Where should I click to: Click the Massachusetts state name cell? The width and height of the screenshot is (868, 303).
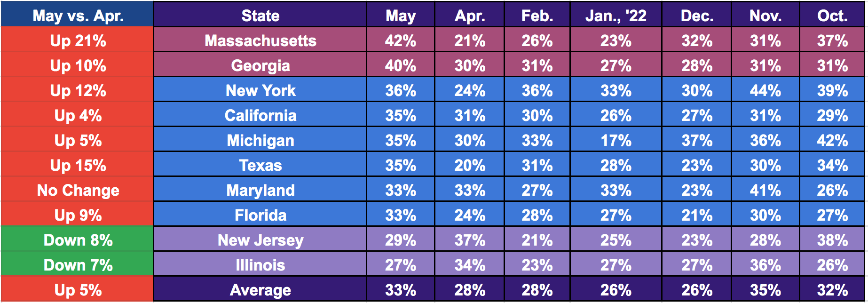tap(260, 40)
